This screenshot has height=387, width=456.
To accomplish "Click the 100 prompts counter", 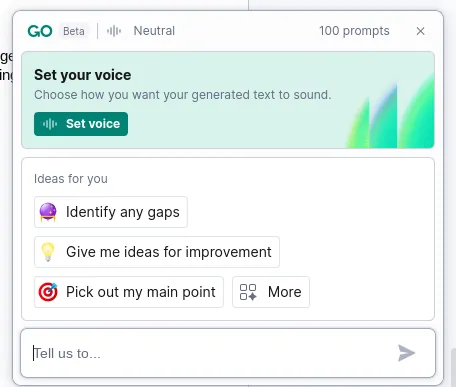I will pyautogui.click(x=354, y=31).
